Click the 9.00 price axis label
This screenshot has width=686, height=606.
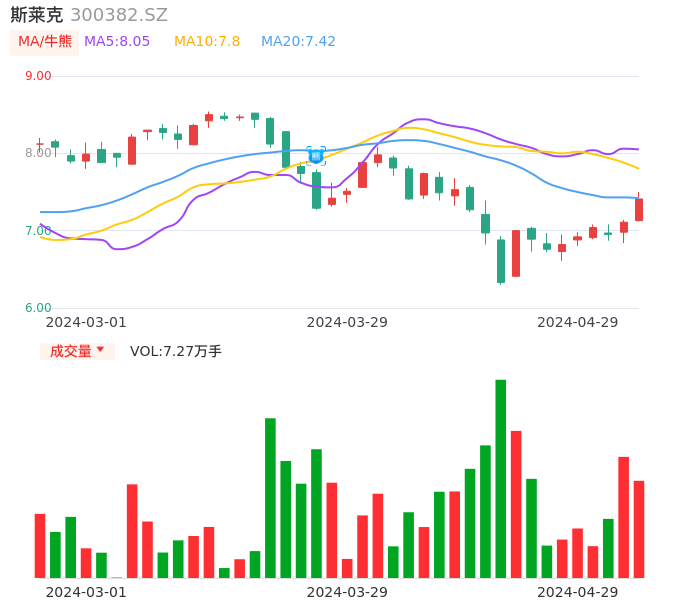tap(38, 76)
